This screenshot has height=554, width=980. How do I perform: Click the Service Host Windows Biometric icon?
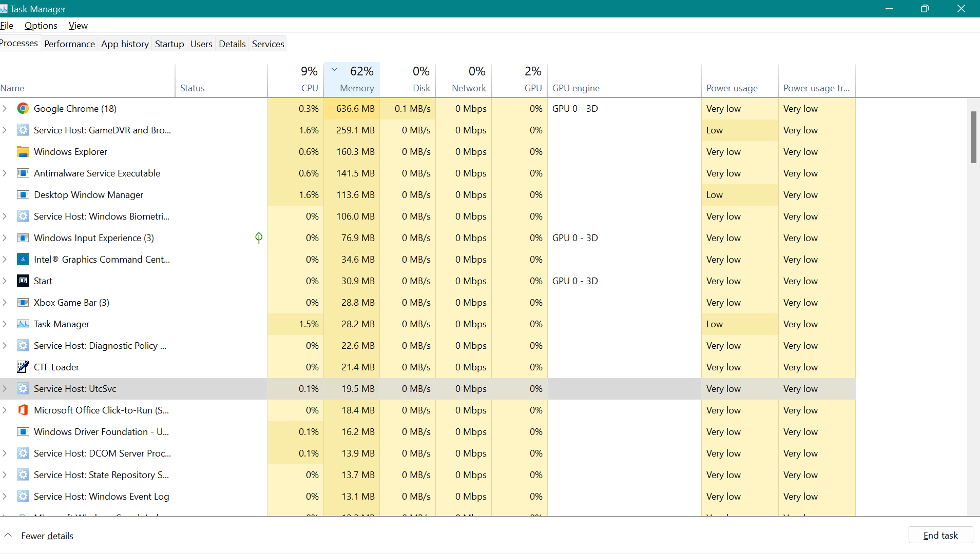[x=23, y=216]
